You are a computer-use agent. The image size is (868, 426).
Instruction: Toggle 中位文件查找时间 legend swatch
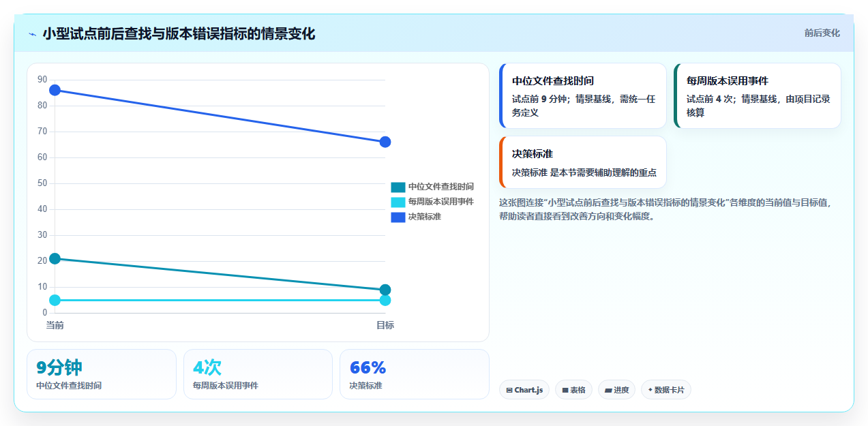coord(398,187)
